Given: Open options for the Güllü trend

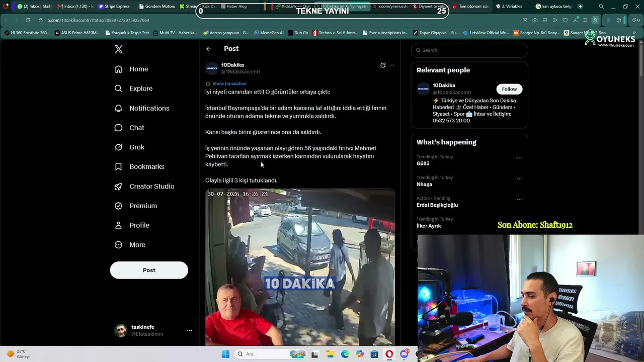Looking at the screenshot, I should pos(519,158).
